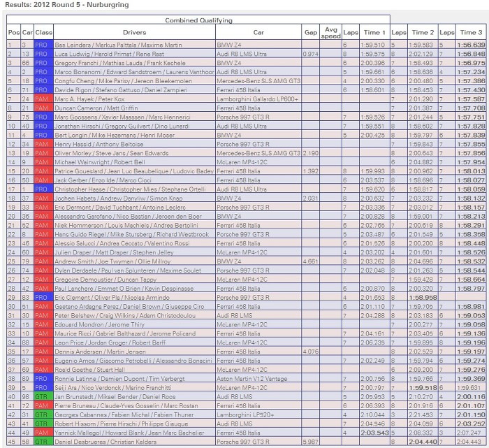Screen dimensions: 489x448
Task: Click gap value '4.661'
Action: click(310, 261)
